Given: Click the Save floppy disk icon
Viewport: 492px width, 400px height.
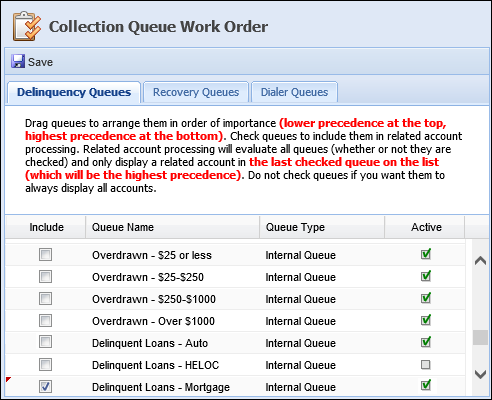Looking at the screenshot, I should click(x=18, y=62).
